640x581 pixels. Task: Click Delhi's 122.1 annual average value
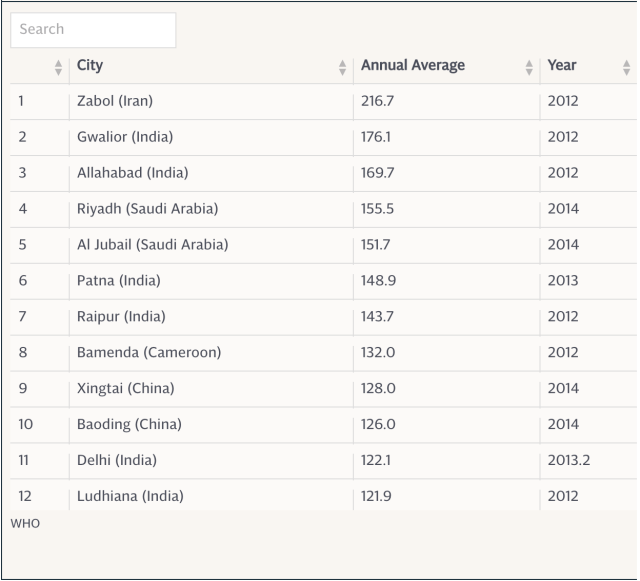377,461
